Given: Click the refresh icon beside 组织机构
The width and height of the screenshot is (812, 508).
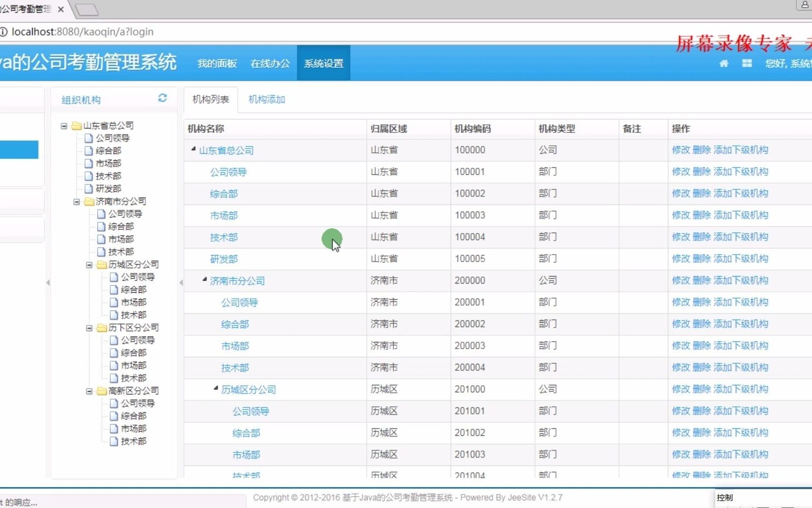Looking at the screenshot, I should click(x=162, y=98).
